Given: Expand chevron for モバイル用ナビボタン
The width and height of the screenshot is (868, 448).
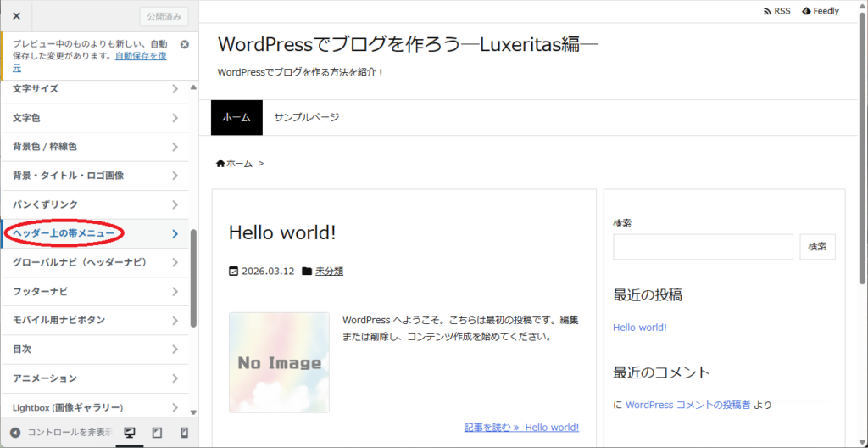Looking at the screenshot, I should [x=175, y=321].
